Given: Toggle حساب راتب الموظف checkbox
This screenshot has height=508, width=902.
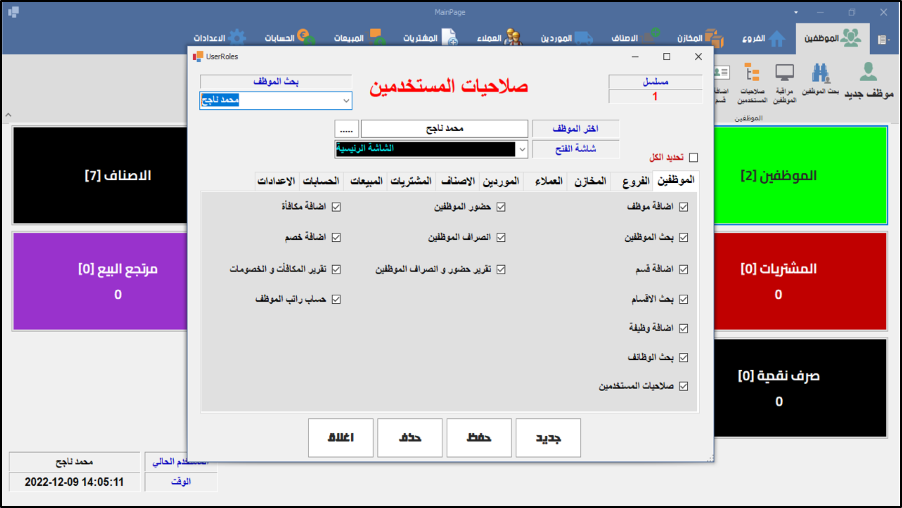Looking at the screenshot, I should click(336, 299).
